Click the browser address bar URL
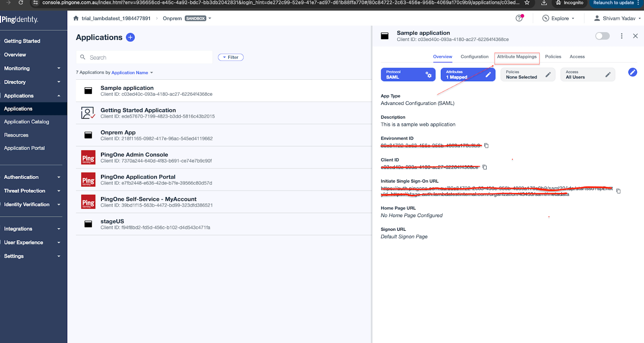The image size is (644, 343). 281,2
